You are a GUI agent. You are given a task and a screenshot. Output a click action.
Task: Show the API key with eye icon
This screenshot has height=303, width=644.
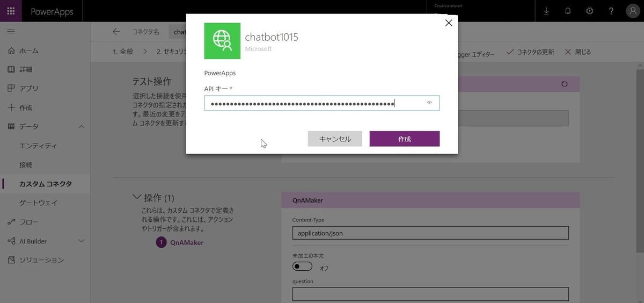pos(429,103)
